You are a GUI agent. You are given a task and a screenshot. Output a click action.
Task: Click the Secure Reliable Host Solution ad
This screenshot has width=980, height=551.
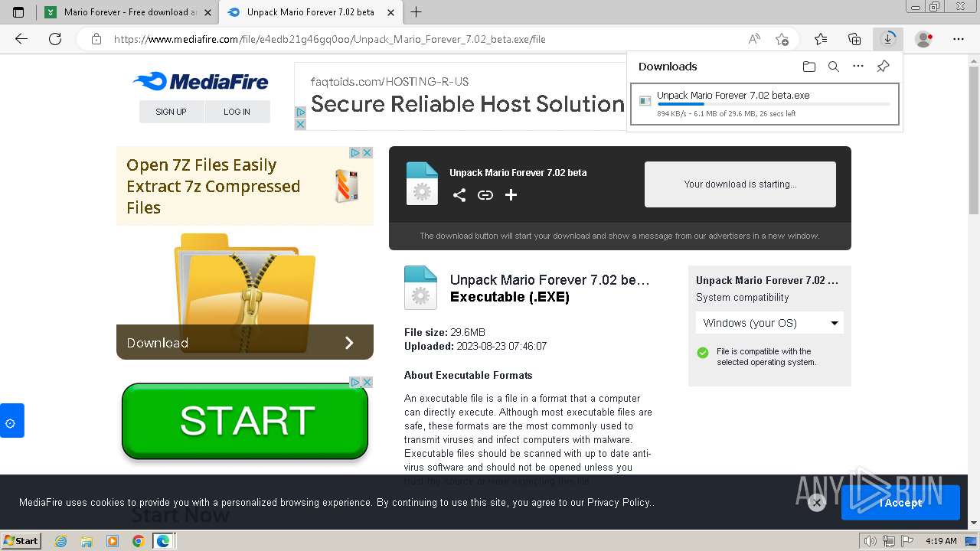coord(467,103)
